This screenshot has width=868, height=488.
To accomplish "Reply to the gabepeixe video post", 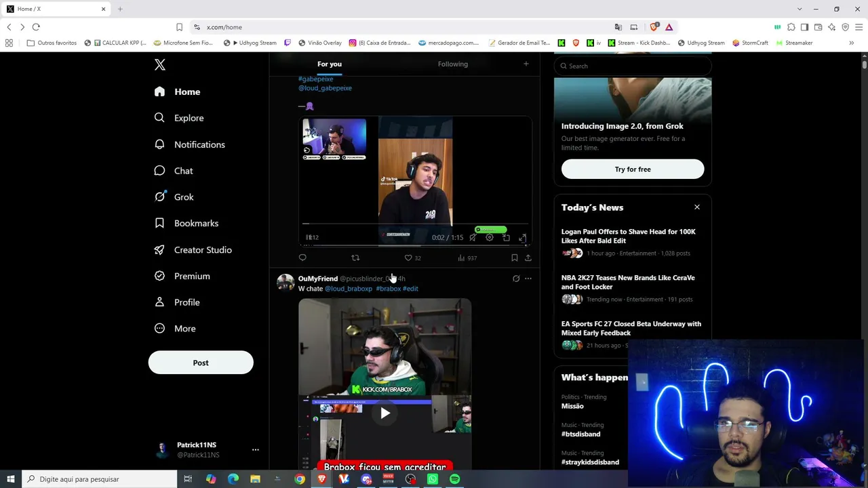I will (x=302, y=258).
